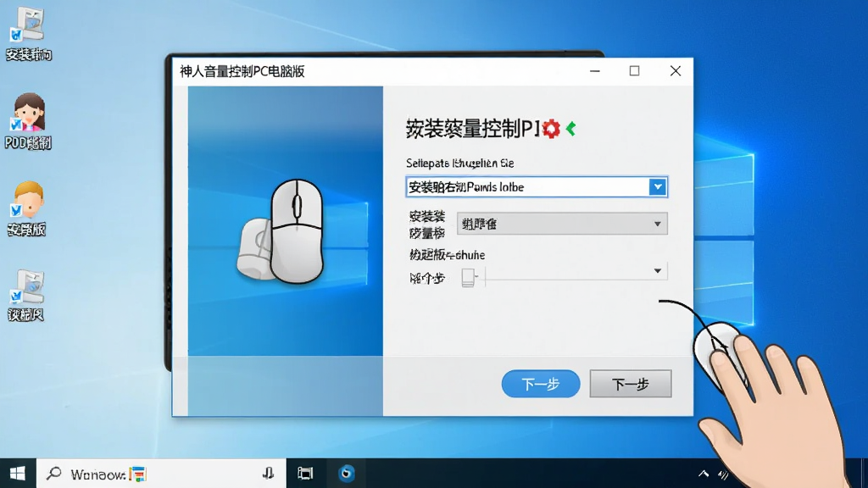This screenshot has height=488, width=868.
Task: Open Task View on the taskbar
Action: [x=305, y=473]
